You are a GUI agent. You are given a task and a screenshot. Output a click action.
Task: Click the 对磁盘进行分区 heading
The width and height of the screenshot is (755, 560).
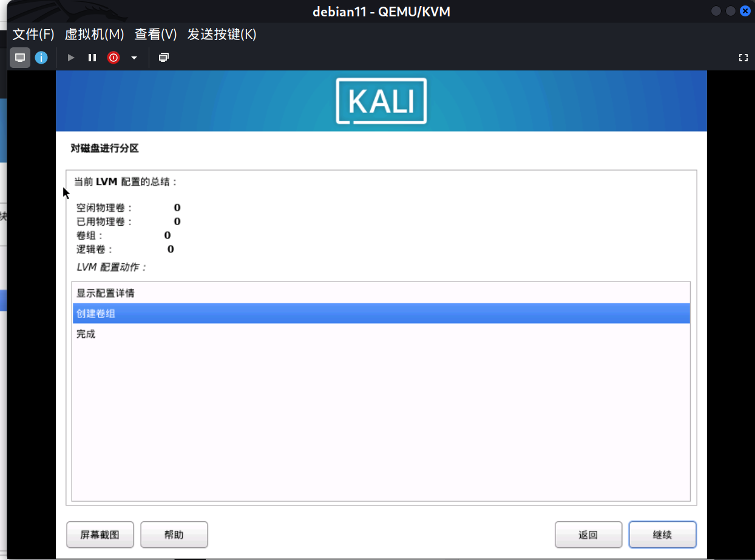105,148
